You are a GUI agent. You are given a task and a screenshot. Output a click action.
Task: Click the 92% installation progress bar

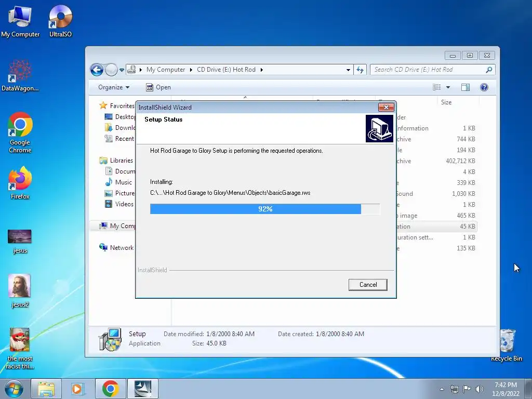click(x=265, y=209)
